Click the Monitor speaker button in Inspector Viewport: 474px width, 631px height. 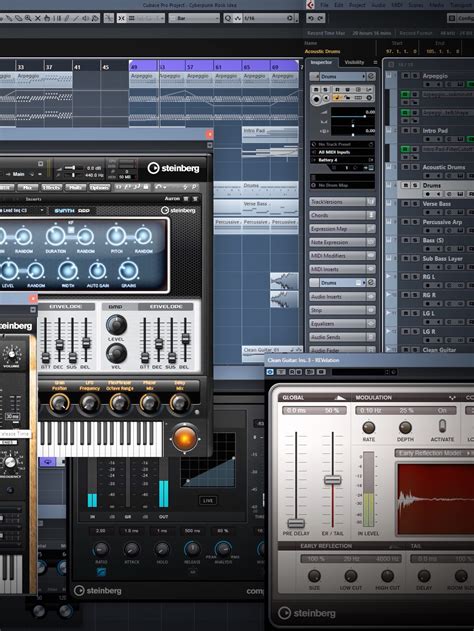tap(326, 98)
